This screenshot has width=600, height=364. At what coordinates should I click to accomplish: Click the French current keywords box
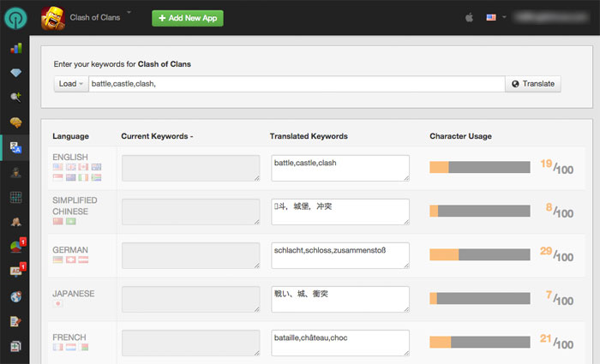(x=191, y=343)
